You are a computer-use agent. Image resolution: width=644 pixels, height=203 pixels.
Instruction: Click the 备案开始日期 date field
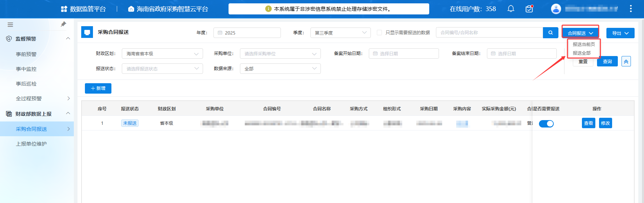click(x=404, y=54)
